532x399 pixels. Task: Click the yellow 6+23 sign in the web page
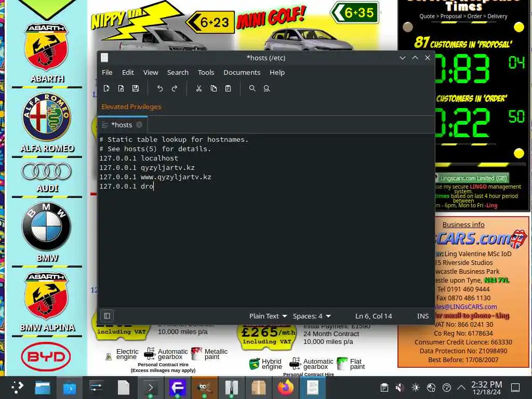210,22
